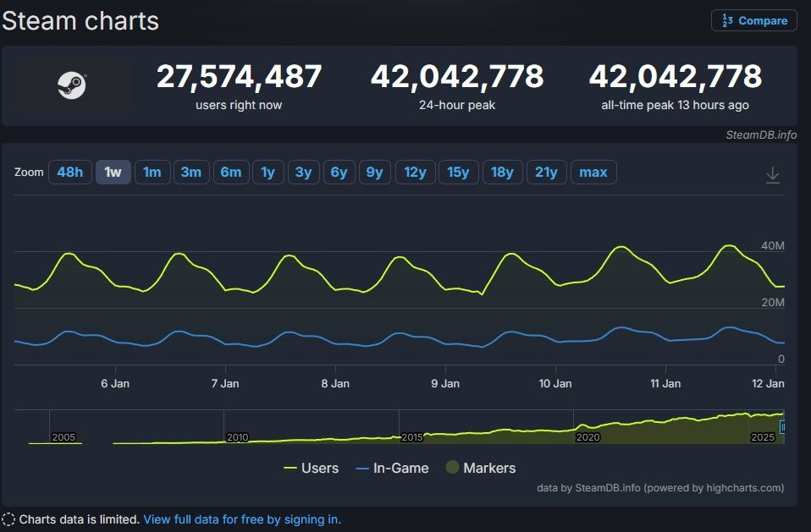Click the ½³ icon inside the Compare button
Image resolution: width=811 pixels, height=532 pixels.
(x=725, y=20)
